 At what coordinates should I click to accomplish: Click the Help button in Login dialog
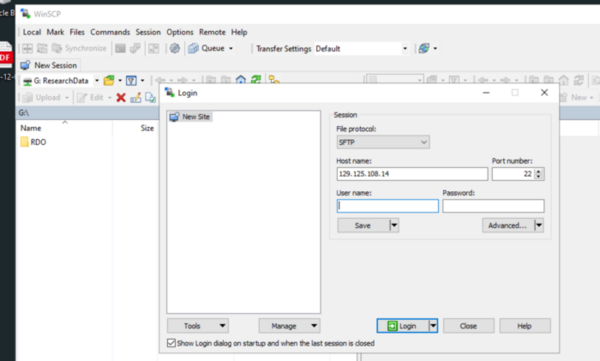[x=525, y=326]
